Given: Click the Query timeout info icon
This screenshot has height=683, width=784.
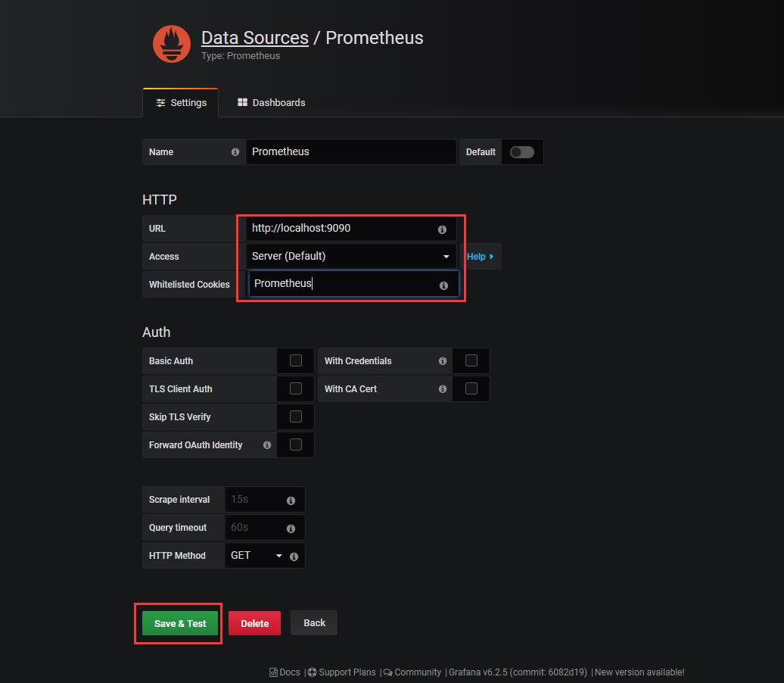Looking at the screenshot, I should [291, 529].
